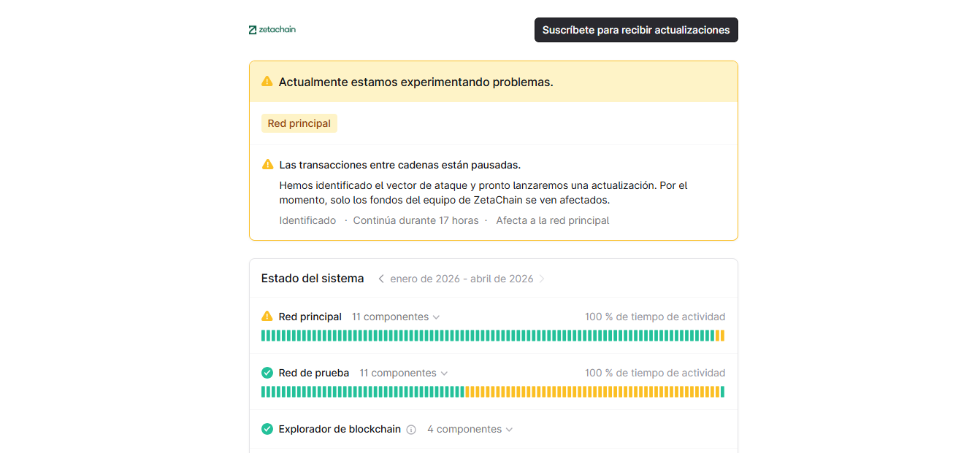Click last yellow bar in Red principal uptime
The width and height of the screenshot is (980, 453).
coord(722,336)
